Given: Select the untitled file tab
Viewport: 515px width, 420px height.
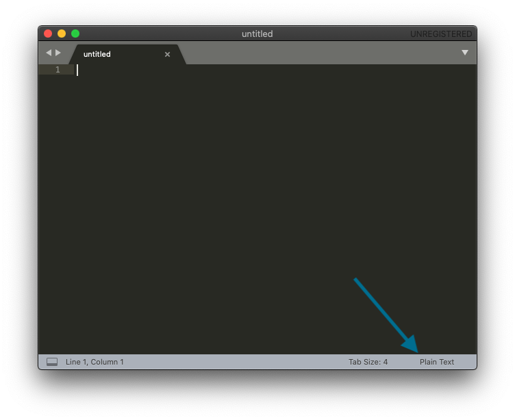Looking at the screenshot, I should 110,54.
